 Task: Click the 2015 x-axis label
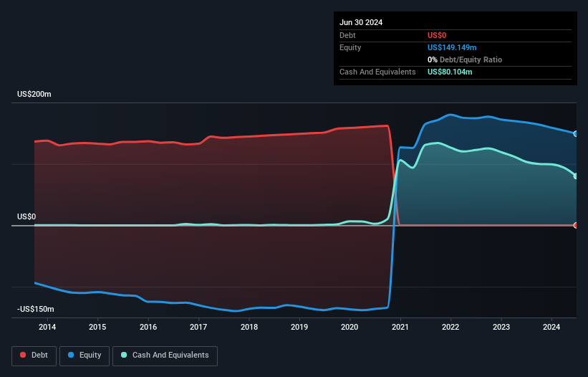(97, 327)
